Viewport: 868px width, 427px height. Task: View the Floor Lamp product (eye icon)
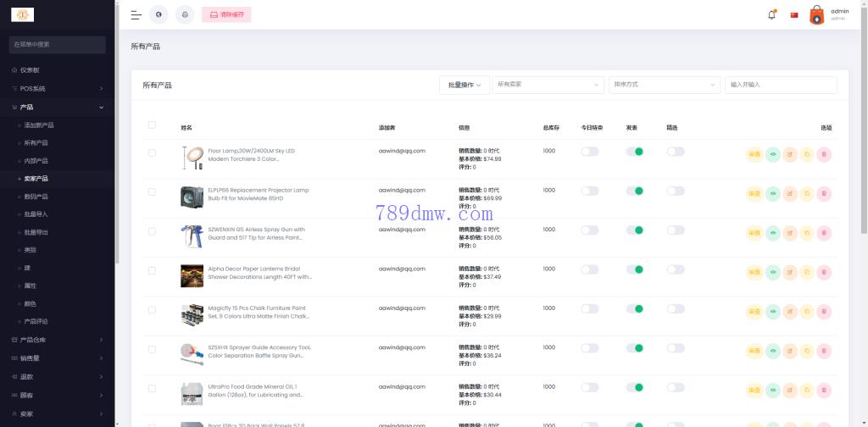772,154
